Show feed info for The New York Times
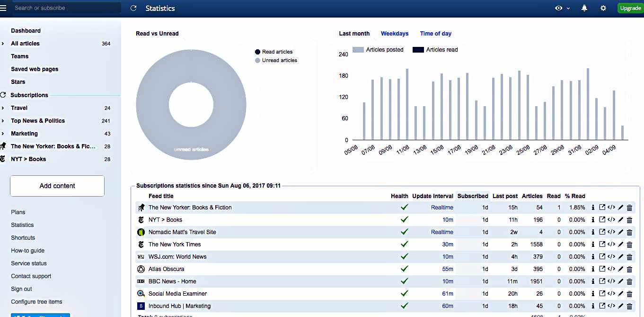This screenshot has width=644, height=317. pos(593,245)
